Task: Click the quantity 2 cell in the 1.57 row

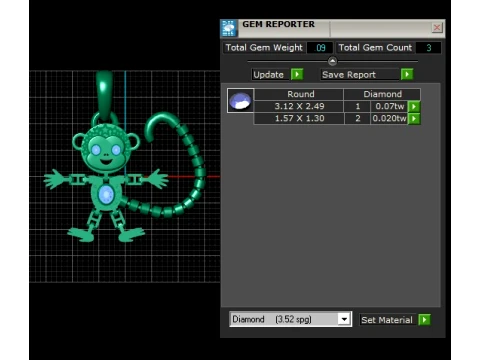Action: (x=357, y=118)
